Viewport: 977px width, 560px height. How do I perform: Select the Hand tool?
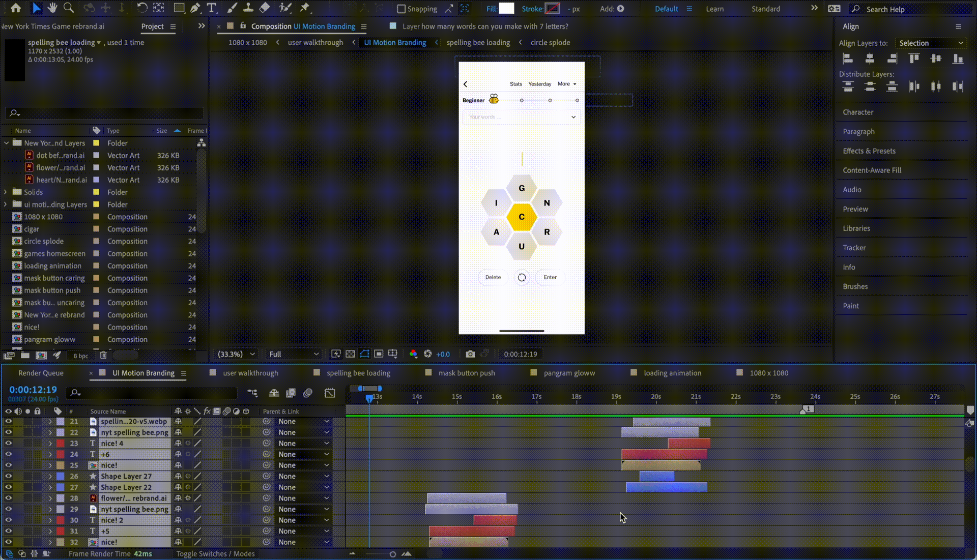pyautogui.click(x=52, y=8)
